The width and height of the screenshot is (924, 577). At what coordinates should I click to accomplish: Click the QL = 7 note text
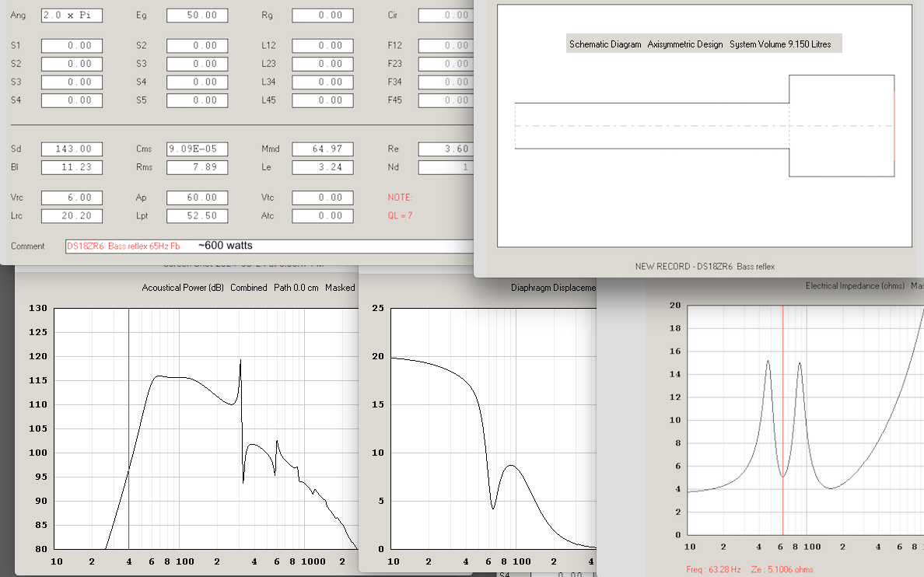click(400, 215)
